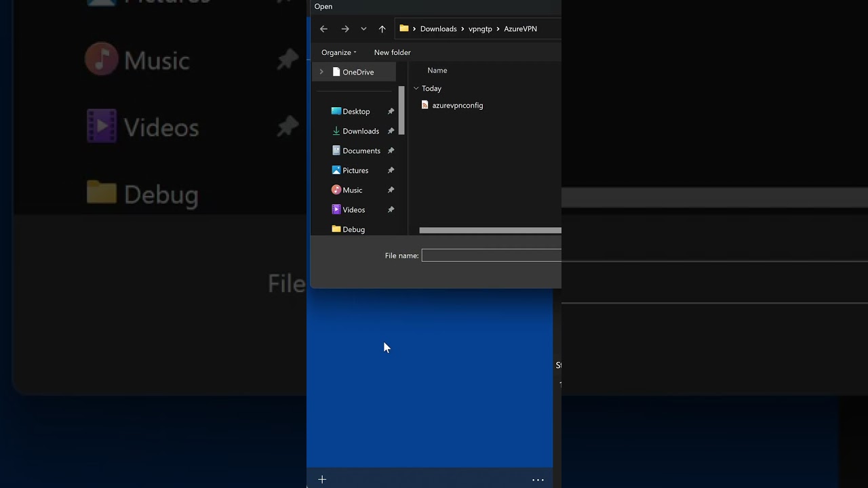Open recent locations dropdown chevron
This screenshot has width=868, height=488.
pos(363,28)
